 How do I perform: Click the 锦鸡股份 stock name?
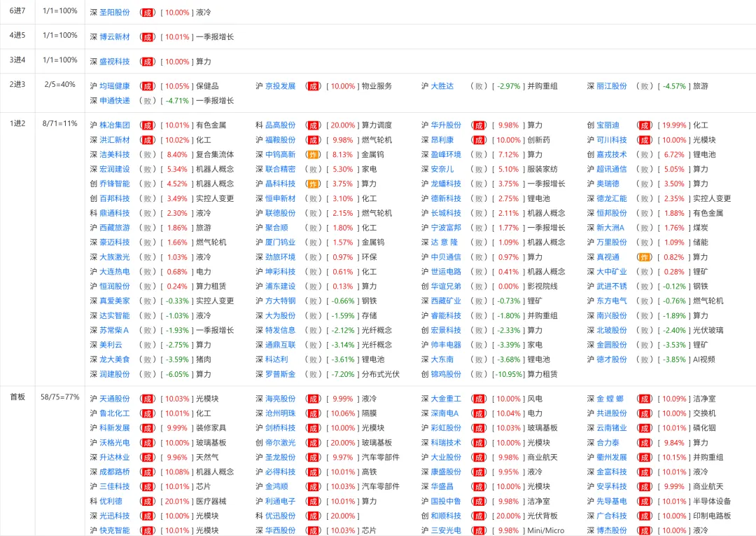coord(446,374)
